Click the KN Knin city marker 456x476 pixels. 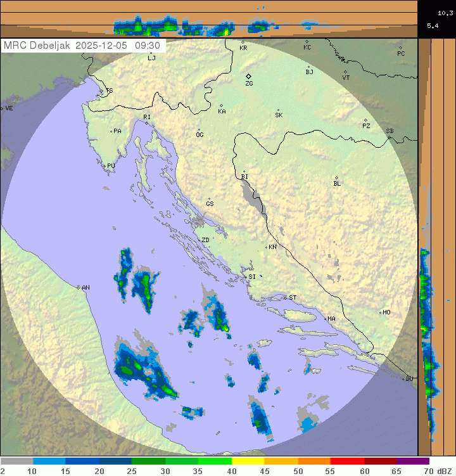click(x=267, y=247)
